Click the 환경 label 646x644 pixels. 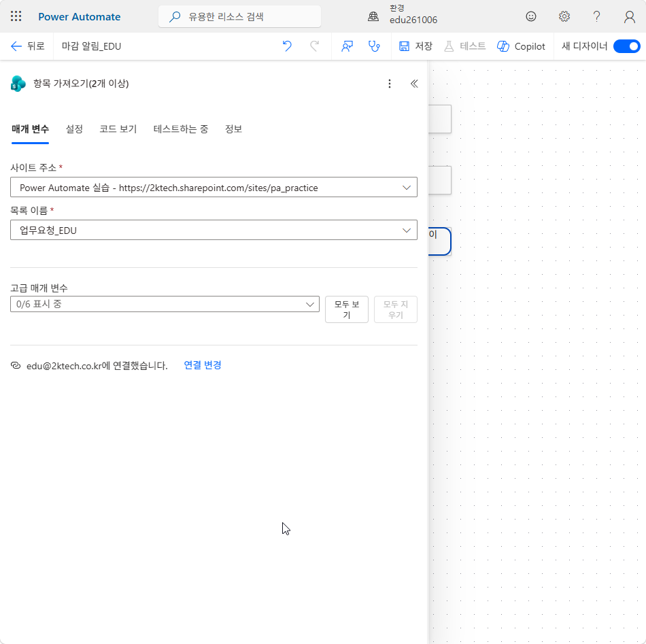tap(397, 8)
